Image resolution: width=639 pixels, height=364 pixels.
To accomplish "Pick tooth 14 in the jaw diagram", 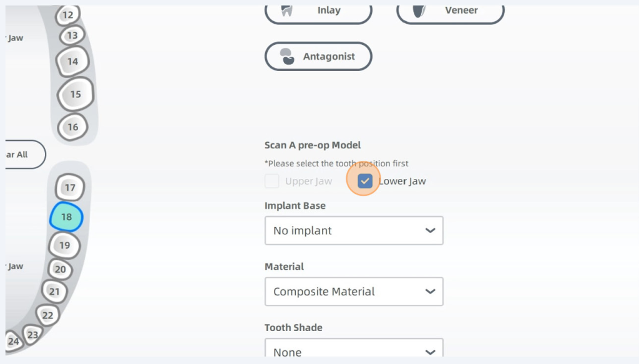I will [x=73, y=61].
